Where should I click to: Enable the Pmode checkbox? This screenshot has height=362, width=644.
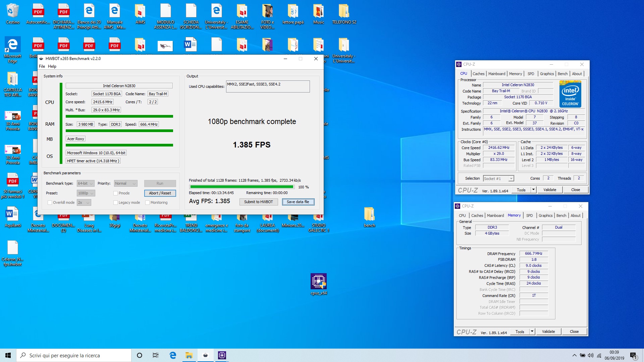[115, 193]
